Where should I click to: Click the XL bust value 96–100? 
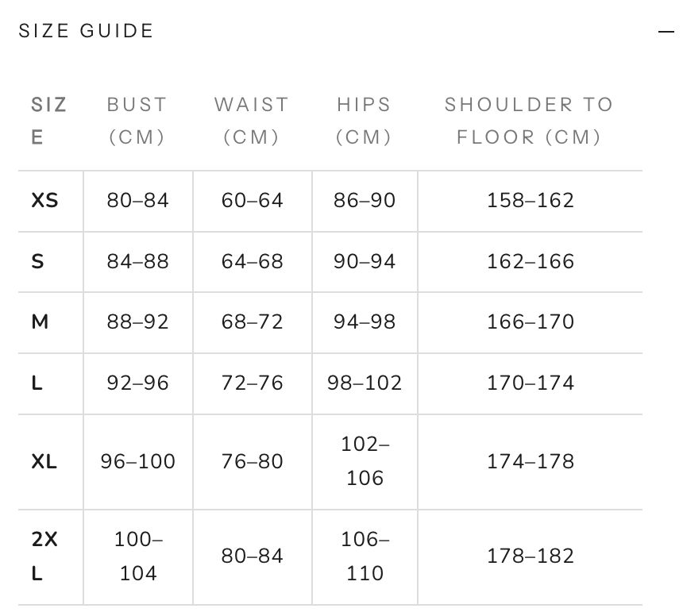click(x=137, y=461)
